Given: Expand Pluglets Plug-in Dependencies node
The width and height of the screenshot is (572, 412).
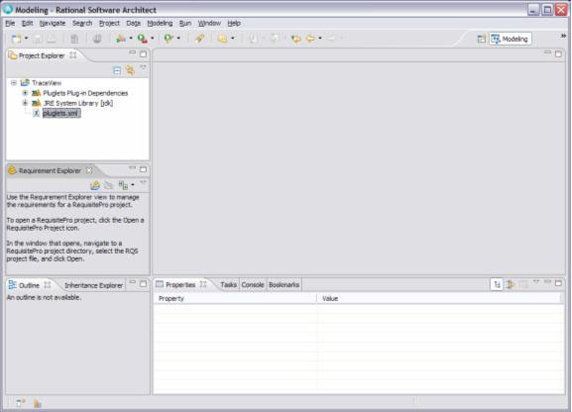Looking at the screenshot, I should pyautogui.click(x=25, y=93).
